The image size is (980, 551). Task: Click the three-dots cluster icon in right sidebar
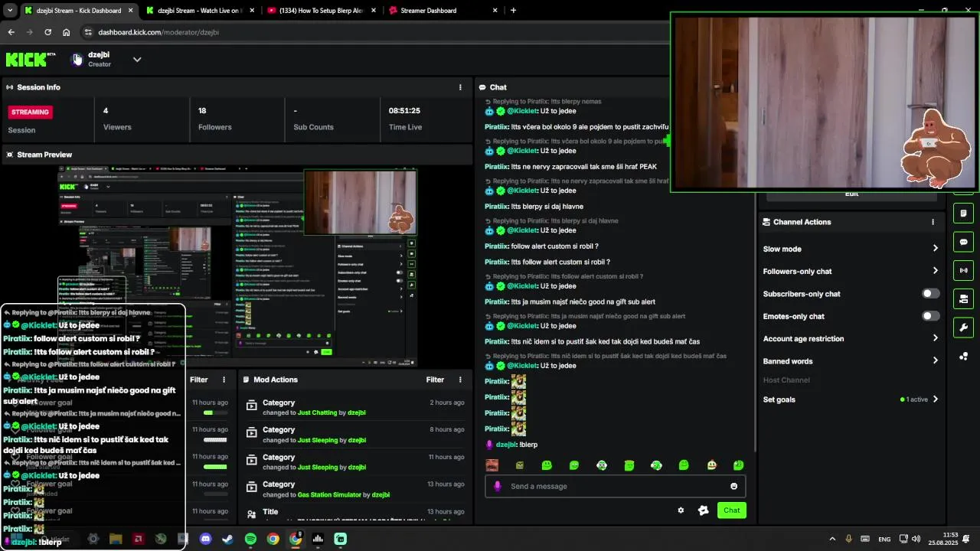click(963, 357)
